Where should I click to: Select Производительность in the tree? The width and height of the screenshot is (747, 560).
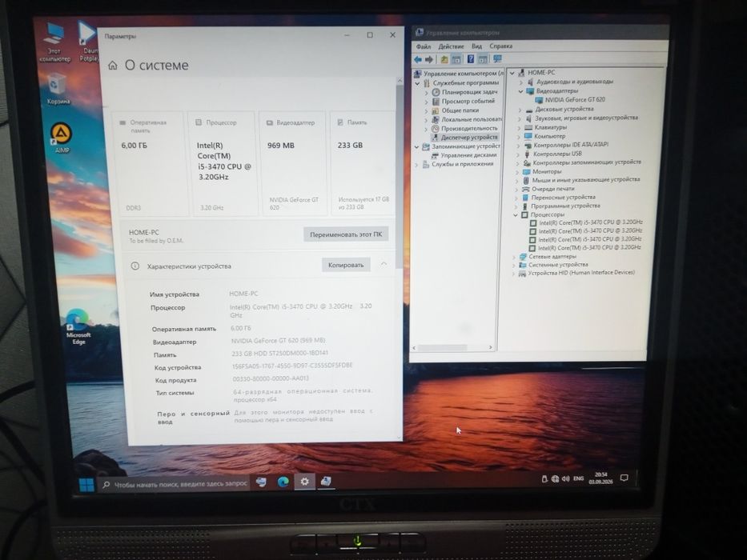tap(464, 128)
